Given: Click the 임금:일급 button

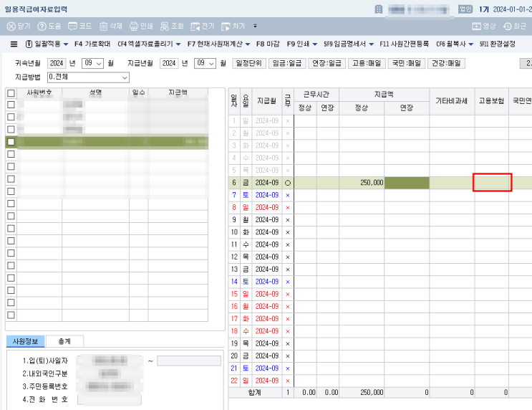Looking at the screenshot, I should coord(287,63).
